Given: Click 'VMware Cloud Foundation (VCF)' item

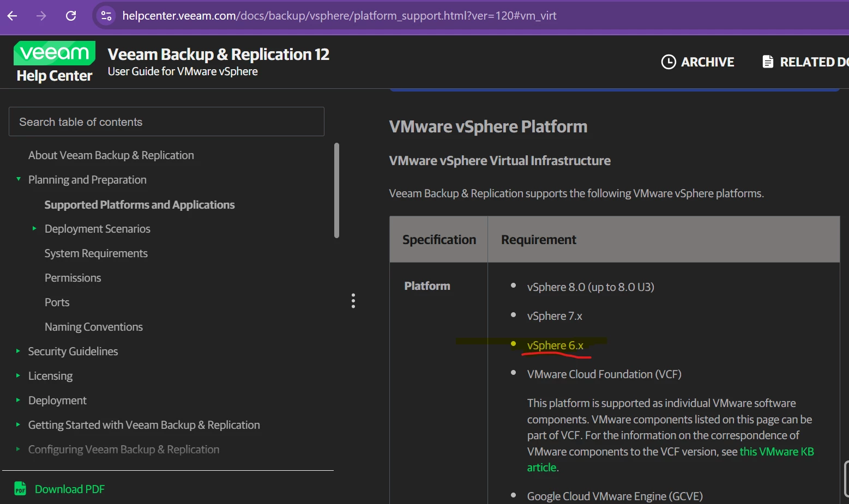Looking at the screenshot, I should pos(604,374).
